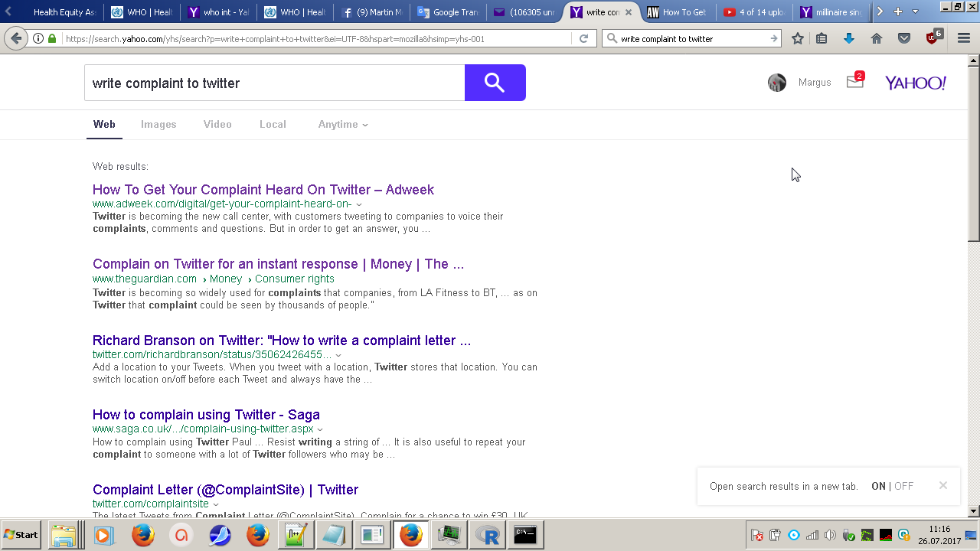Screen dimensions: 980x551
Task: Switch to the Facebook Martin browser tab
Action: (371, 12)
